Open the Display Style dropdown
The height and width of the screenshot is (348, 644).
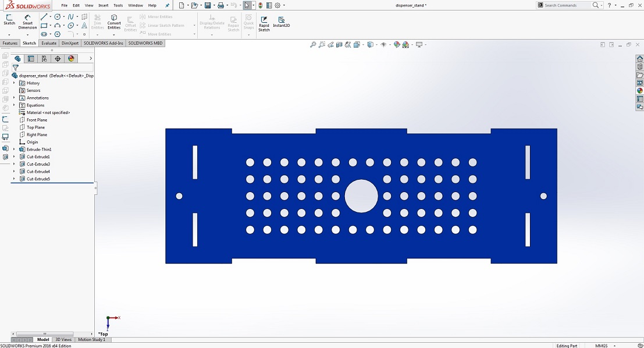(376, 44)
